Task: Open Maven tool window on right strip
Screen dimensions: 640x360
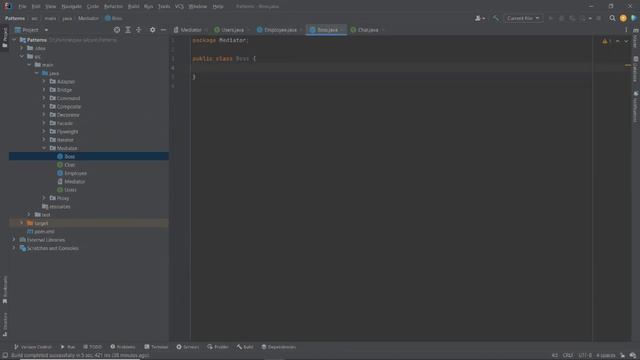Action: tap(636, 38)
